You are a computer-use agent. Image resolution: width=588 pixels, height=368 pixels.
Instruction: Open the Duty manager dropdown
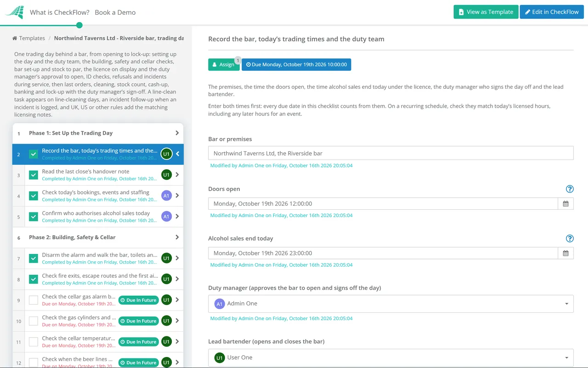click(x=391, y=304)
